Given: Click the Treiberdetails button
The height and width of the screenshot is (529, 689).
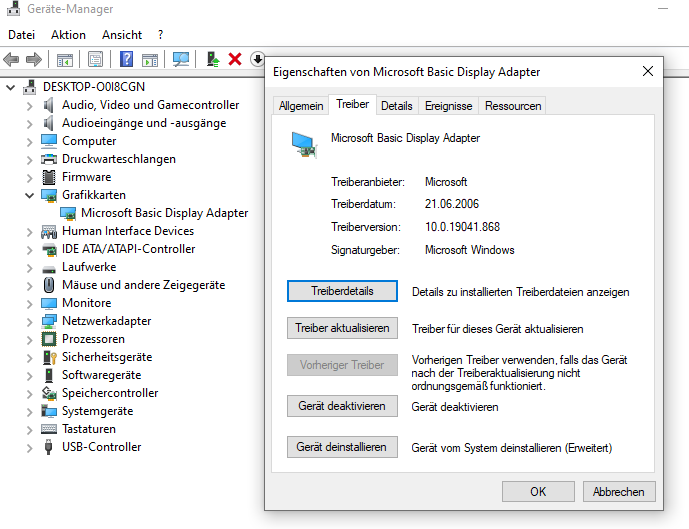Looking at the screenshot, I should [x=342, y=291].
